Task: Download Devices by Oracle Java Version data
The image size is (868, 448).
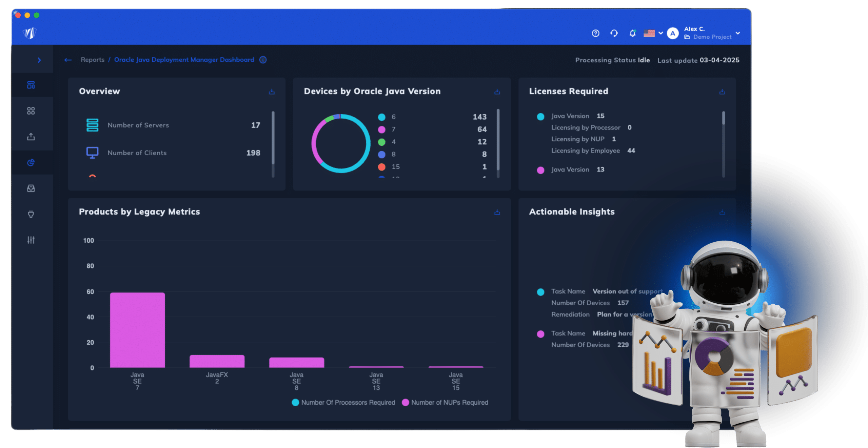Action: click(x=497, y=92)
